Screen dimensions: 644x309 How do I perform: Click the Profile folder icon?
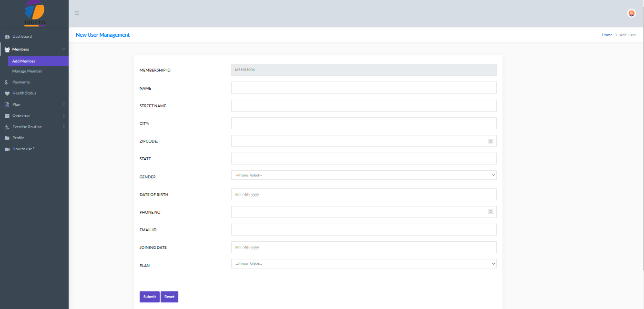click(x=7, y=138)
